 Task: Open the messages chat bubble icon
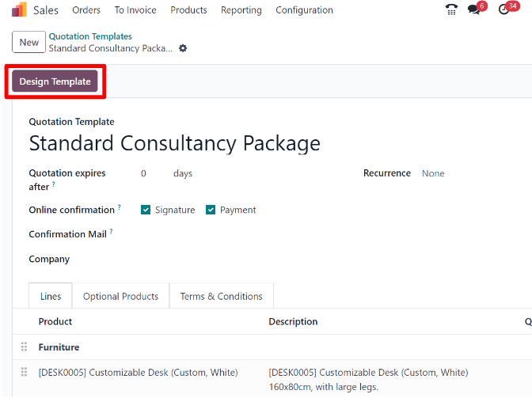(474, 10)
